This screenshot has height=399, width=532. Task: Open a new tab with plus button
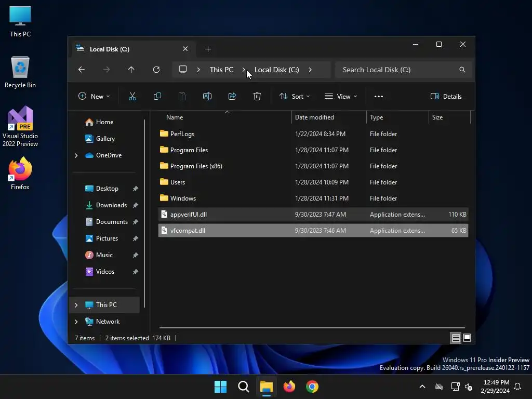(208, 49)
